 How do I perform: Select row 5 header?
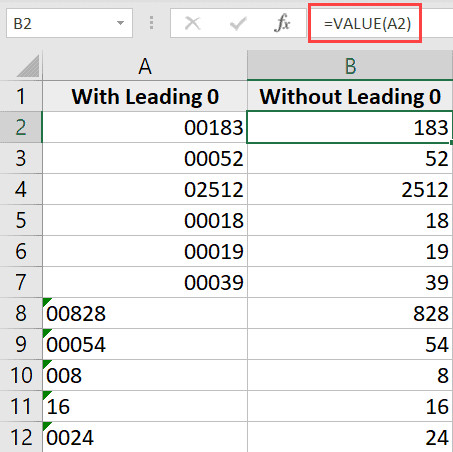[x=21, y=220]
